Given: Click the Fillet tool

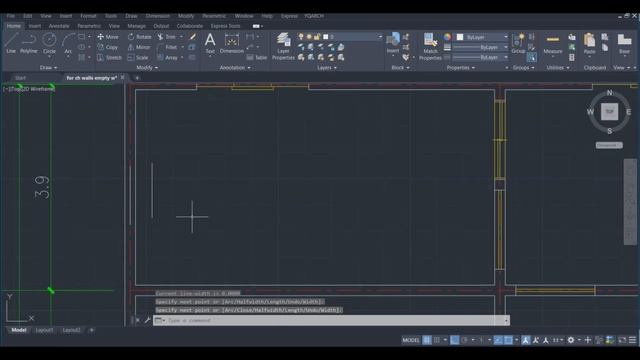Looking at the screenshot, I should point(167,47).
